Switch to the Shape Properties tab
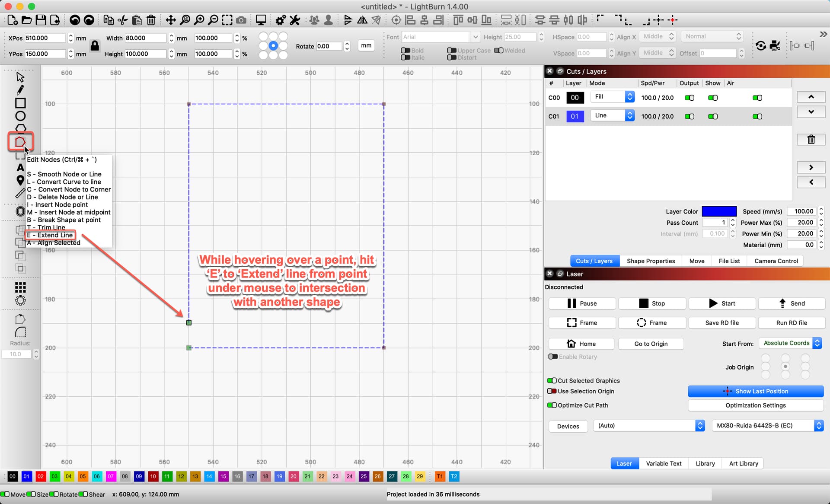 [x=650, y=261]
